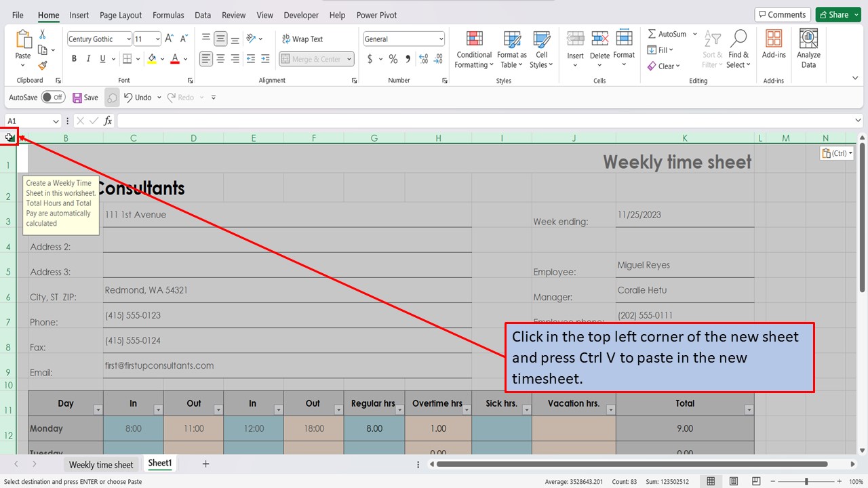This screenshot has height=488, width=868.
Task: Apply bold formatting from the Font group
Action: [x=74, y=58]
